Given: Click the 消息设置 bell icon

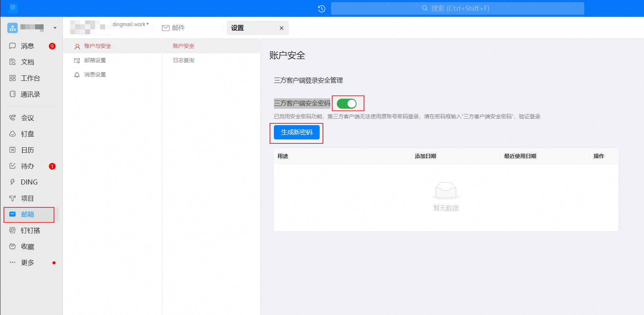Looking at the screenshot, I should [x=77, y=75].
